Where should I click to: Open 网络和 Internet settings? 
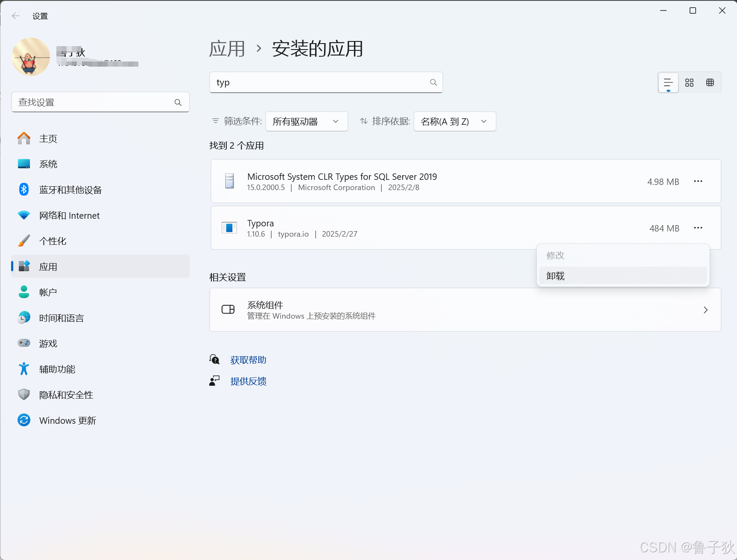(x=100, y=215)
